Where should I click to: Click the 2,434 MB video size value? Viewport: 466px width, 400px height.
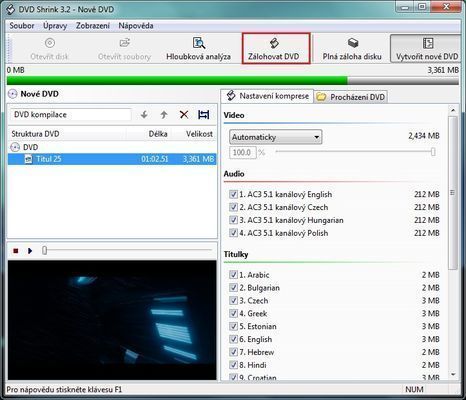(x=424, y=136)
